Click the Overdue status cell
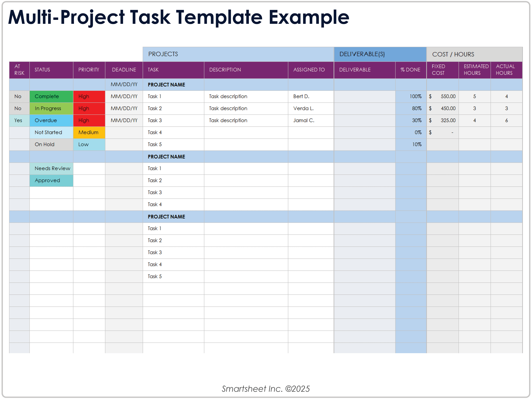 pos(51,120)
